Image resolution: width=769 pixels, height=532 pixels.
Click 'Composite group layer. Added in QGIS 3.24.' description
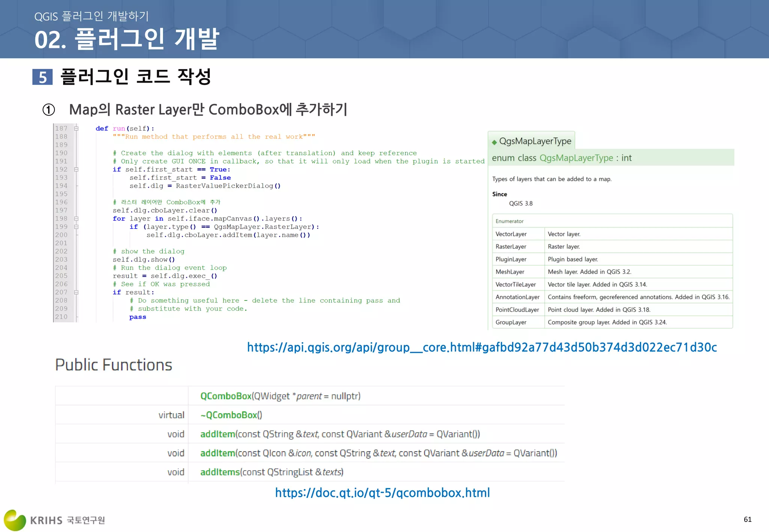click(607, 322)
